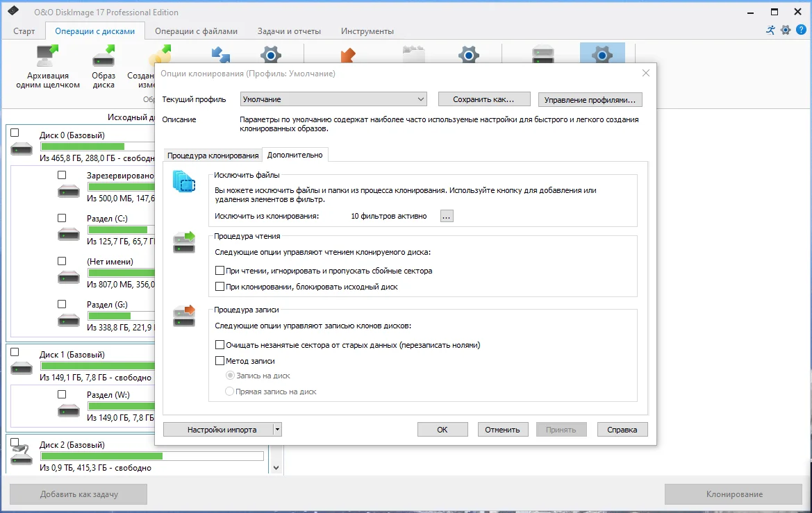Click the read procedure green arrow icon
This screenshot has height=513, width=812.
point(184,242)
